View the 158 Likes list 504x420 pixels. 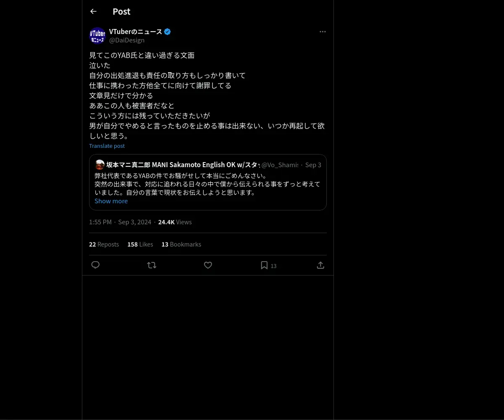click(140, 244)
